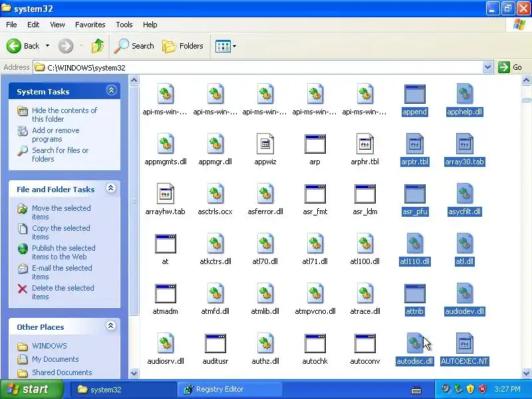The height and width of the screenshot is (399, 532).
Task: Select the atmlib.dll file icon
Action: coord(265,293)
